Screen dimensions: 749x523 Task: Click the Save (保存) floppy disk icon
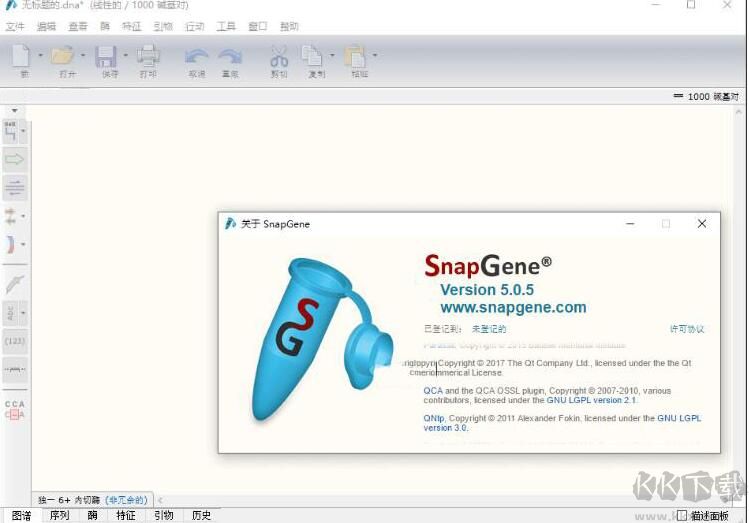pos(106,57)
